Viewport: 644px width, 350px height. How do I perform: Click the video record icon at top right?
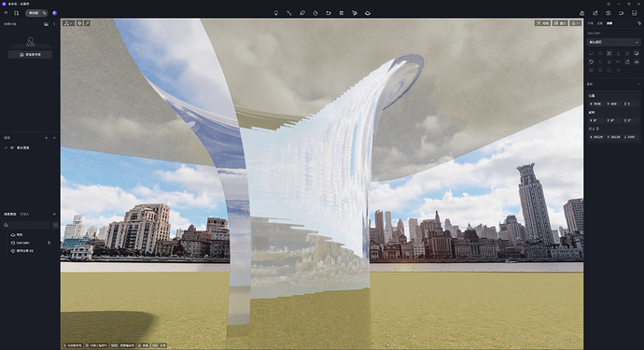(622, 13)
